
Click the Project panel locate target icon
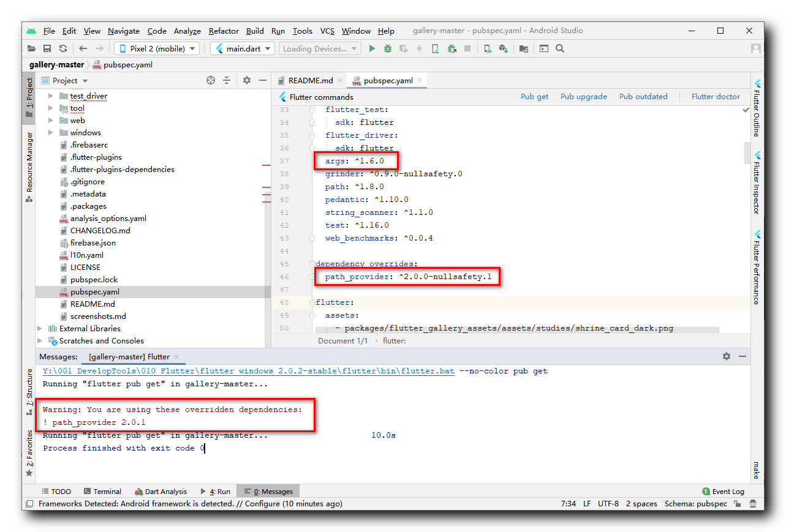tap(211, 80)
